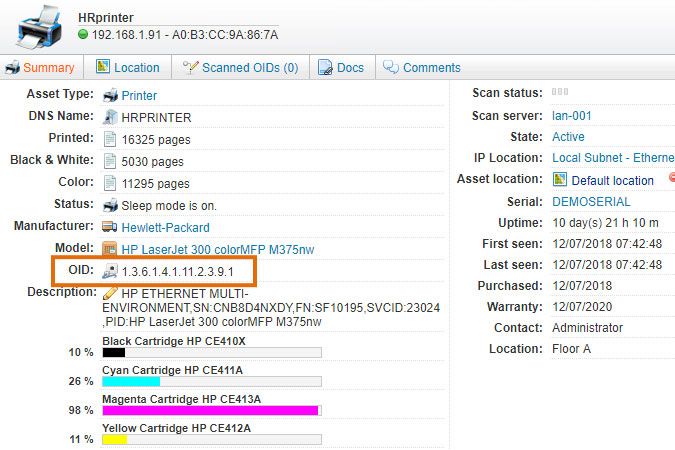Click the Asset location map icon
675x450 pixels.
pos(560,180)
